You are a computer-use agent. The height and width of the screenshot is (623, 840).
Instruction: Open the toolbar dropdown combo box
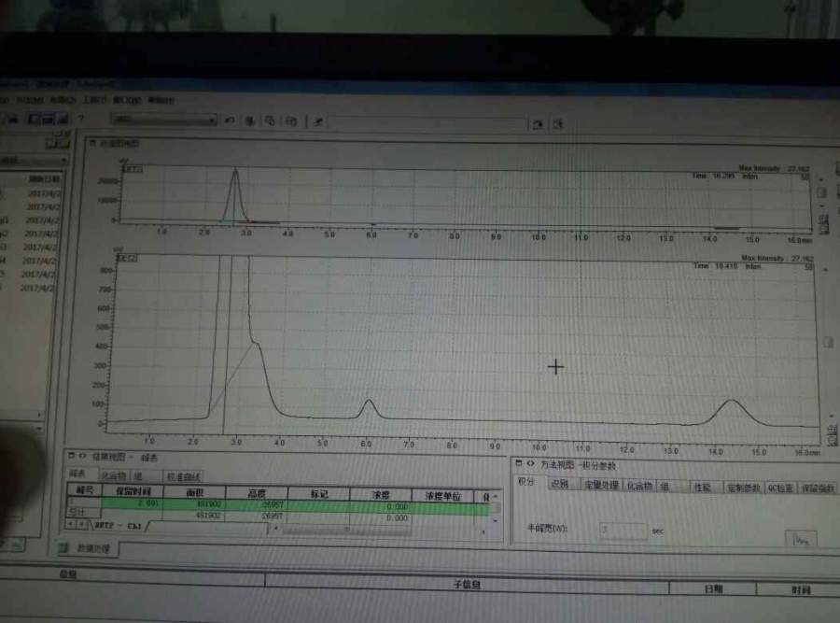click(x=164, y=119)
